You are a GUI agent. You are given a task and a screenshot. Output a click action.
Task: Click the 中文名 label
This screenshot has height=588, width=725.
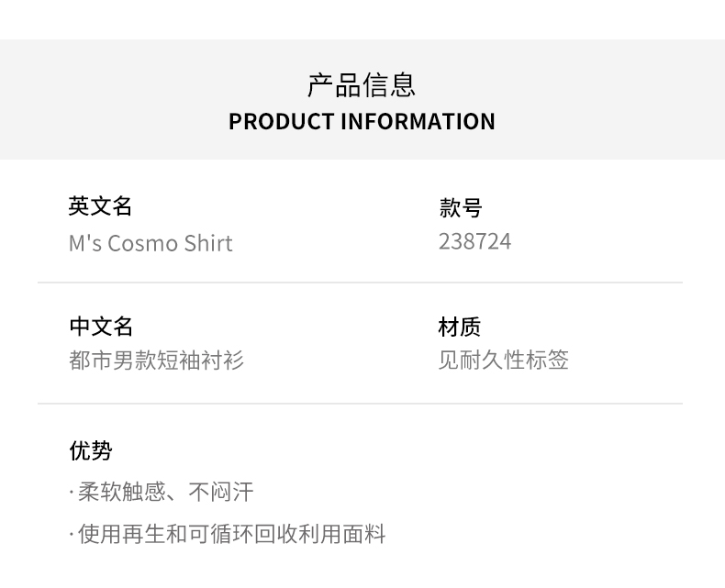[x=101, y=326]
